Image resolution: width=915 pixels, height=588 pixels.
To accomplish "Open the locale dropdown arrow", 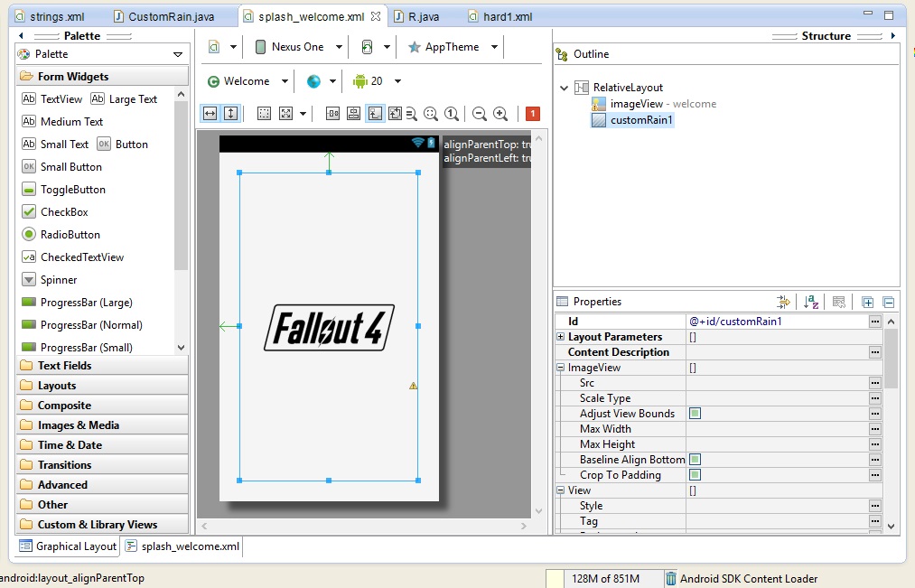I will tap(332, 81).
